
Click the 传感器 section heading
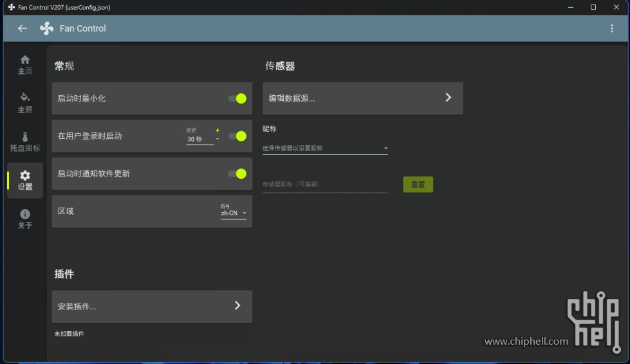280,66
